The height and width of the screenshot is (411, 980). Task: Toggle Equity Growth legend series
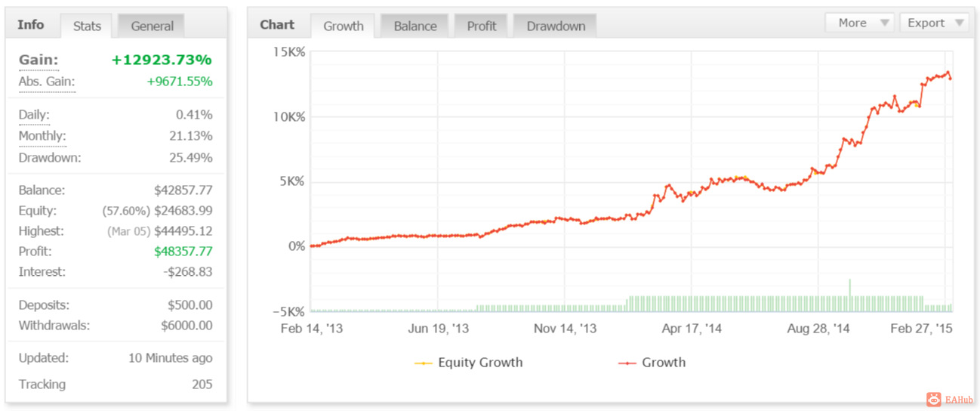pos(468,363)
